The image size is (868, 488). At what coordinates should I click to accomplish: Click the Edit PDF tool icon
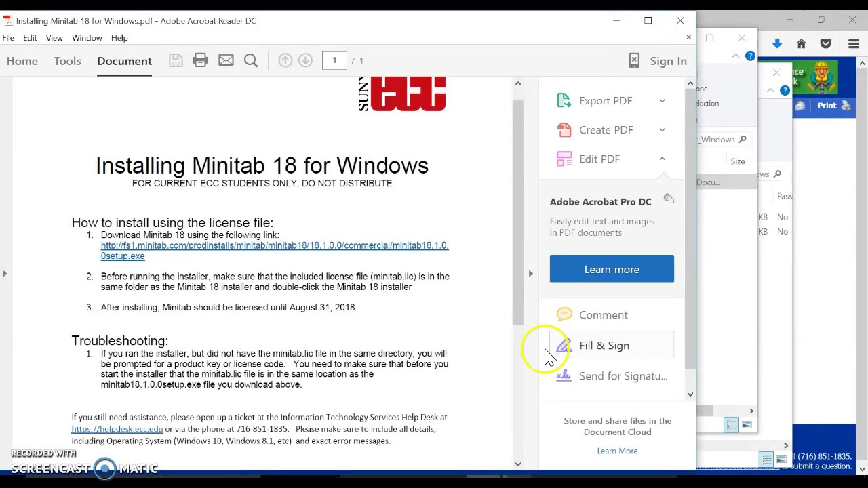tap(564, 159)
